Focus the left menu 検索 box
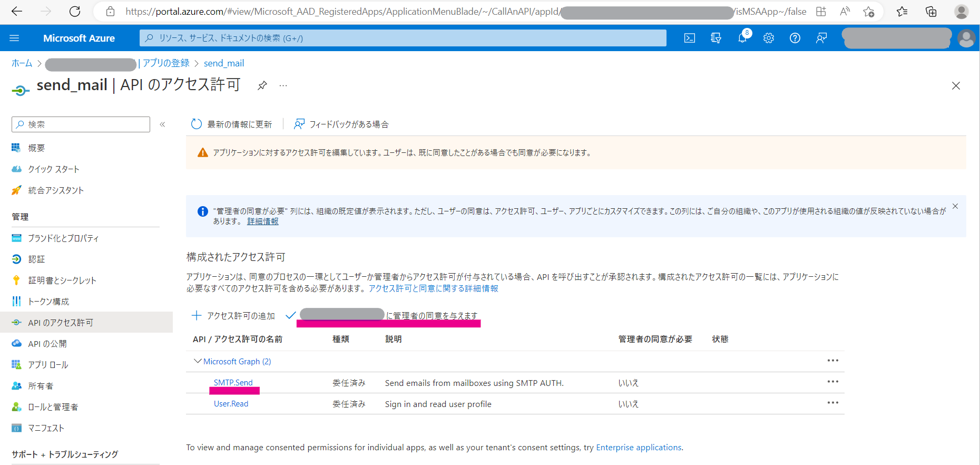The height and width of the screenshot is (465, 980). tap(81, 124)
